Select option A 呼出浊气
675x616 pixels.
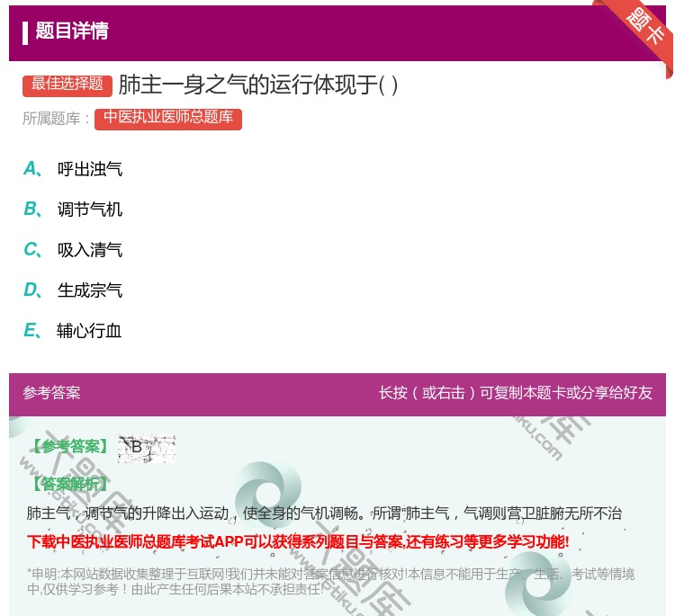pyautogui.click(x=73, y=169)
